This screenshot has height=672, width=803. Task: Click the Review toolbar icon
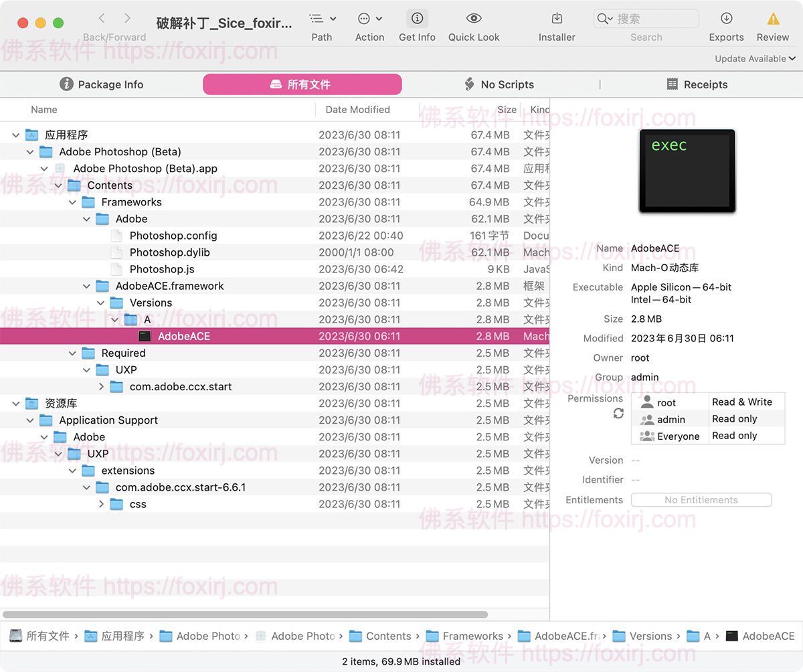click(x=773, y=20)
